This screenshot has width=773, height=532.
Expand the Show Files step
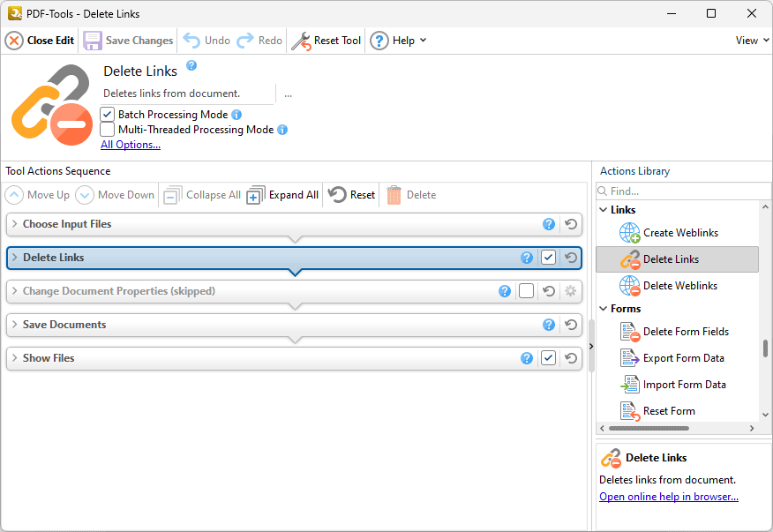pos(14,358)
